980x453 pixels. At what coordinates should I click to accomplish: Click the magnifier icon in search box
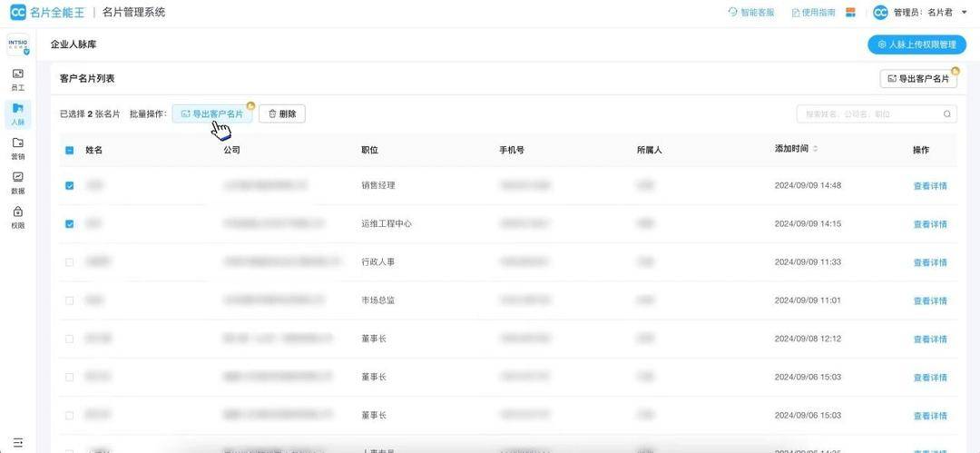point(947,114)
